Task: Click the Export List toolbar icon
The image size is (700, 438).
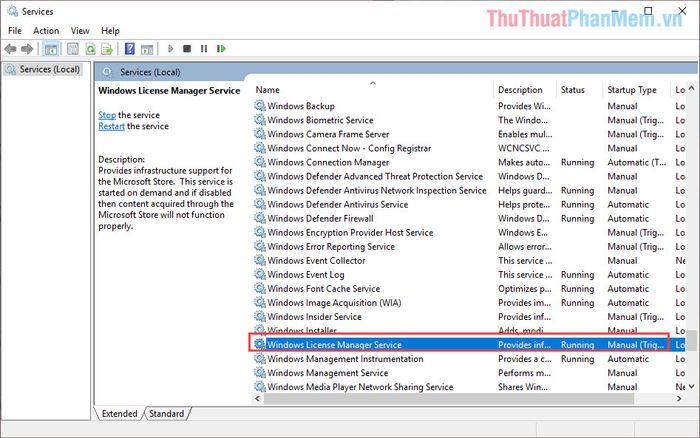Action: click(x=107, y=49)
